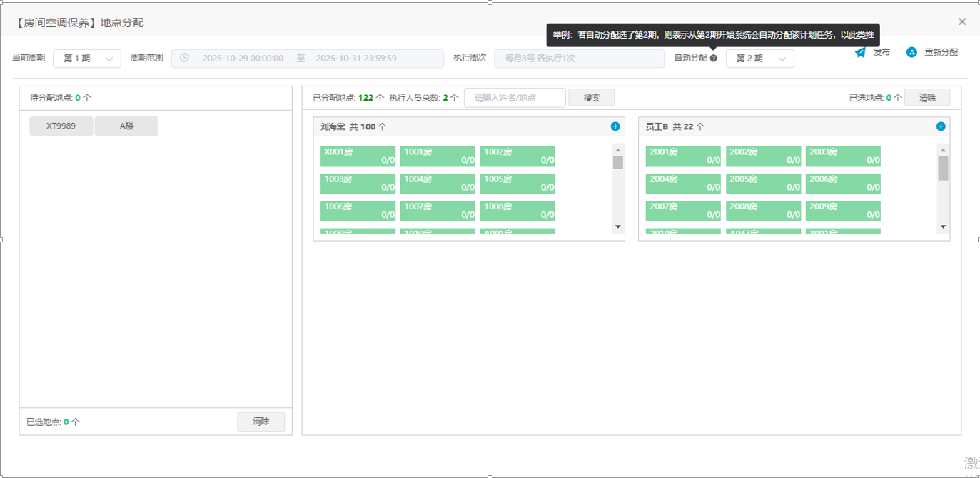
Task: Click the plus icon in 员工B's panel
Action: pos(940,126)
